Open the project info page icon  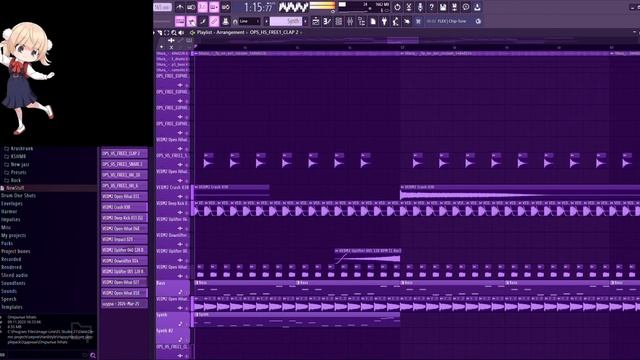click(373, 21)
